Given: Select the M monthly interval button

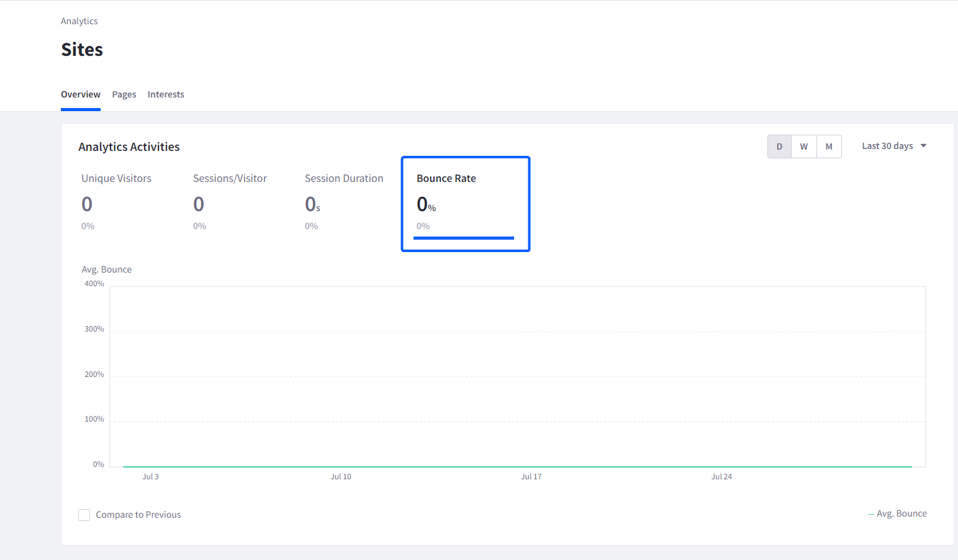Looking at the screenshot, I should pos(829,147).
